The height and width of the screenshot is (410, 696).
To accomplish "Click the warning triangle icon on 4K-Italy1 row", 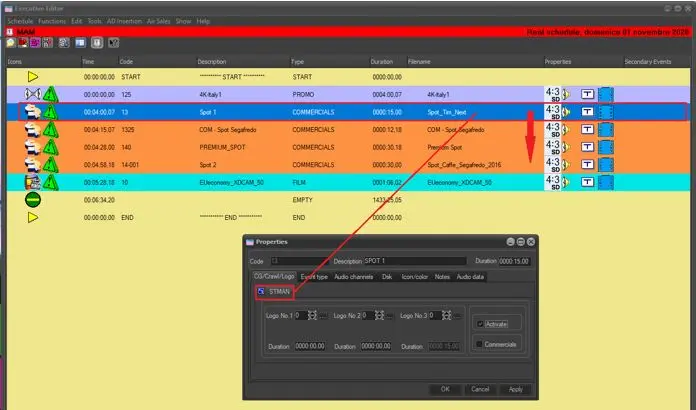I will click(51, 94).
